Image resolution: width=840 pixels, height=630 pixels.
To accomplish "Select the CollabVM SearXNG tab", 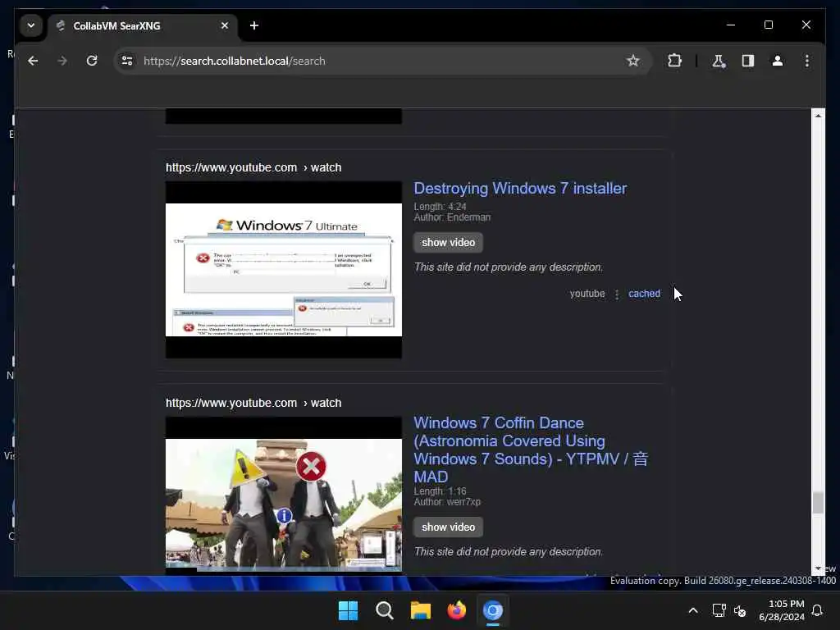I will click(143, 26).
